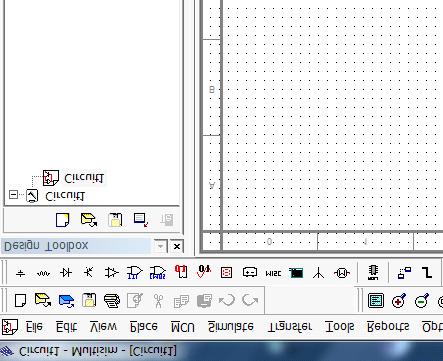Open the Place Diode component group
Screen dimensions: 443x361
[x=66, y=273]
